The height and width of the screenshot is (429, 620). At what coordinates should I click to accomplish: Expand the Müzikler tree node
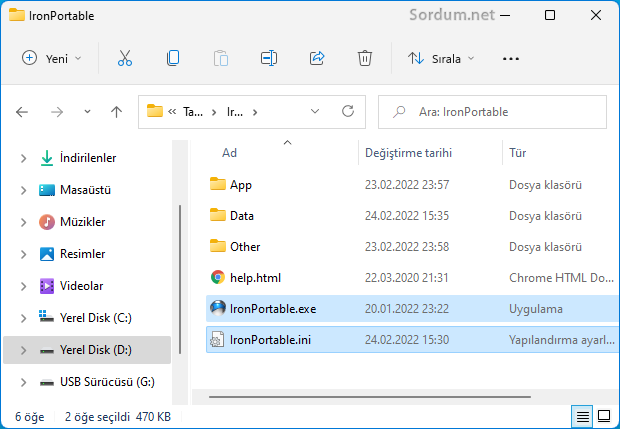[23, 222]
